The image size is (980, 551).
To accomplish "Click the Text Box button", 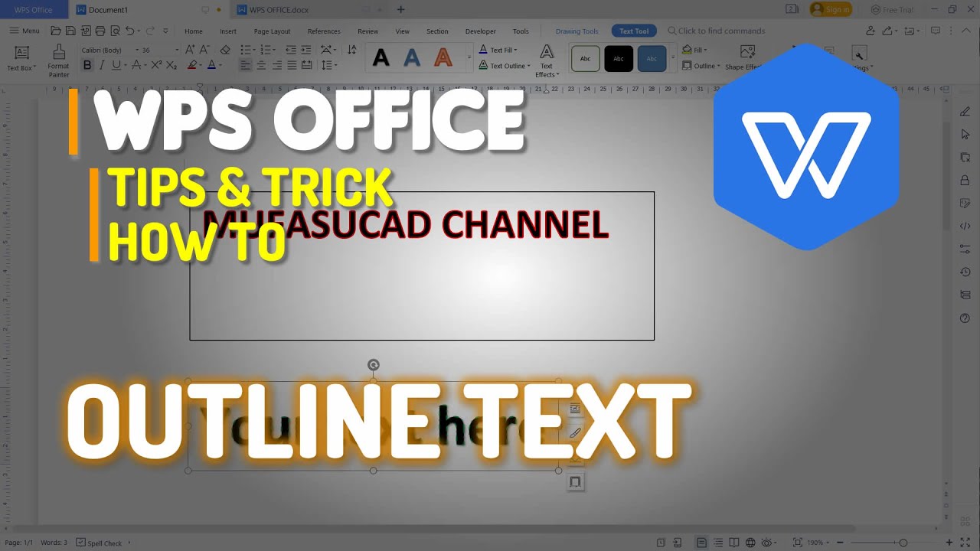I will tap(21, 59).
